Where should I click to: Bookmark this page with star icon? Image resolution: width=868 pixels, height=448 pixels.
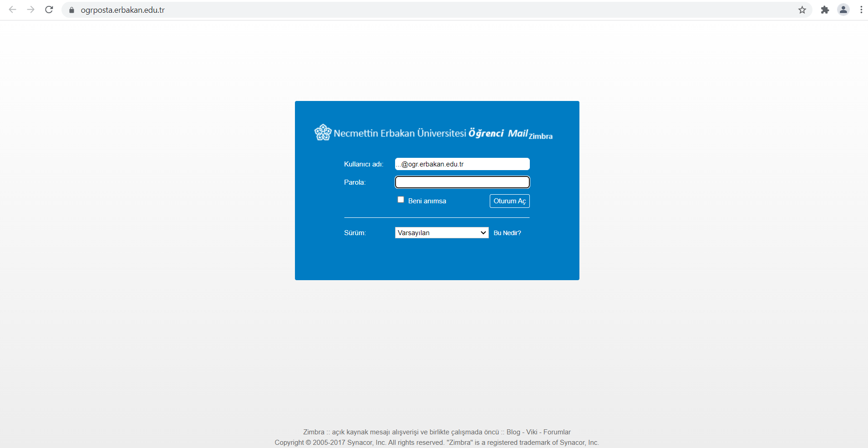coord(802,10)
